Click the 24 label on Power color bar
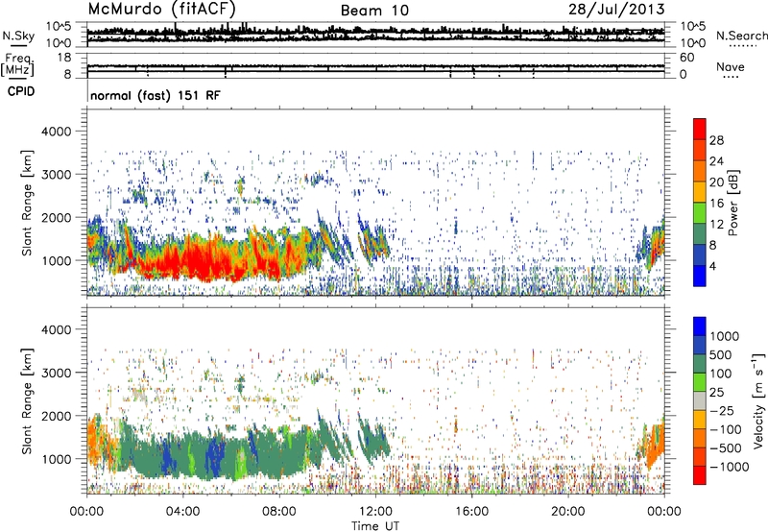Screen dimensions: 768x532 coord(716,161)
